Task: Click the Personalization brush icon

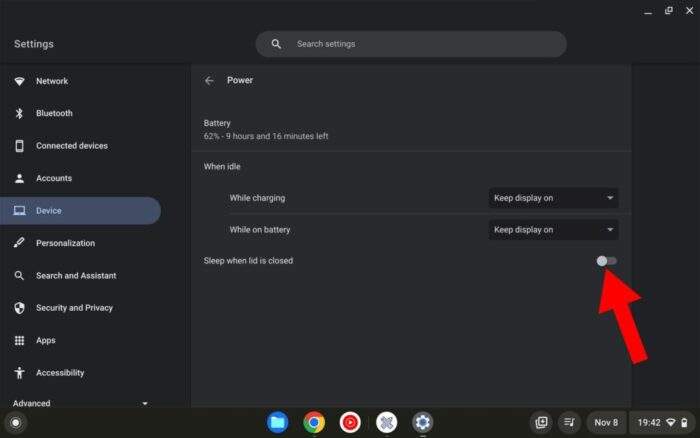Action: (x=19, y=243)
